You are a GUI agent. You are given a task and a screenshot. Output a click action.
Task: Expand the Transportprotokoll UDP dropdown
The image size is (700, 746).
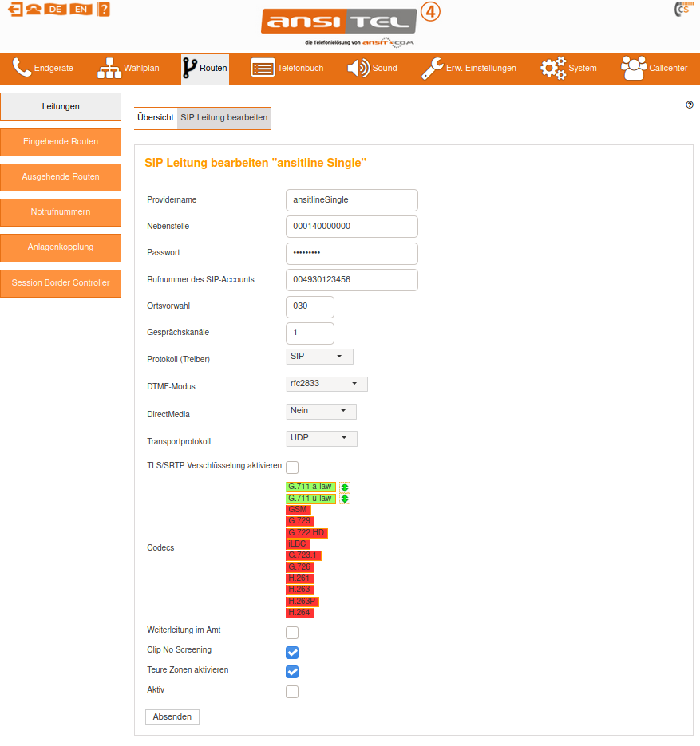pyautogui.click(x=322, y=438)
